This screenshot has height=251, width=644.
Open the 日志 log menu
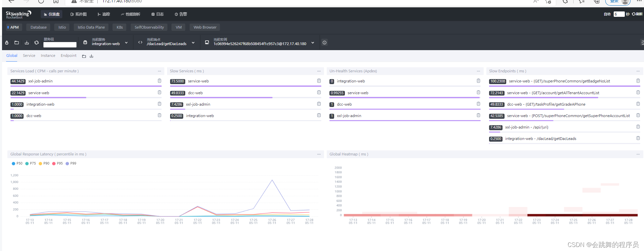[158, 14]
